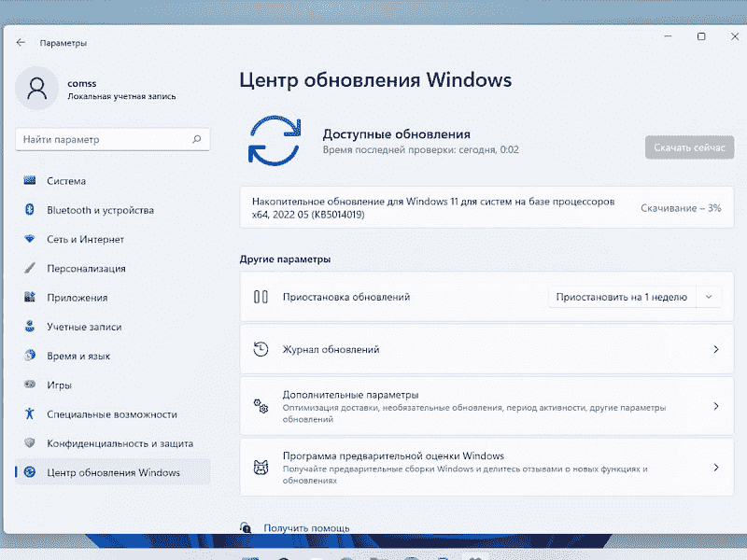The width and height of the screenshot is (747, 560).
Task: Click the Скачать сейчас button
Action: click(689, 147)
